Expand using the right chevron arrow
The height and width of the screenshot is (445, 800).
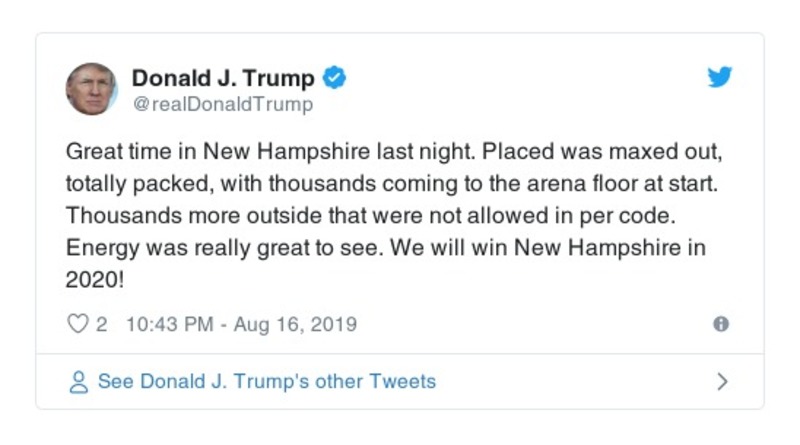point(722,382)
